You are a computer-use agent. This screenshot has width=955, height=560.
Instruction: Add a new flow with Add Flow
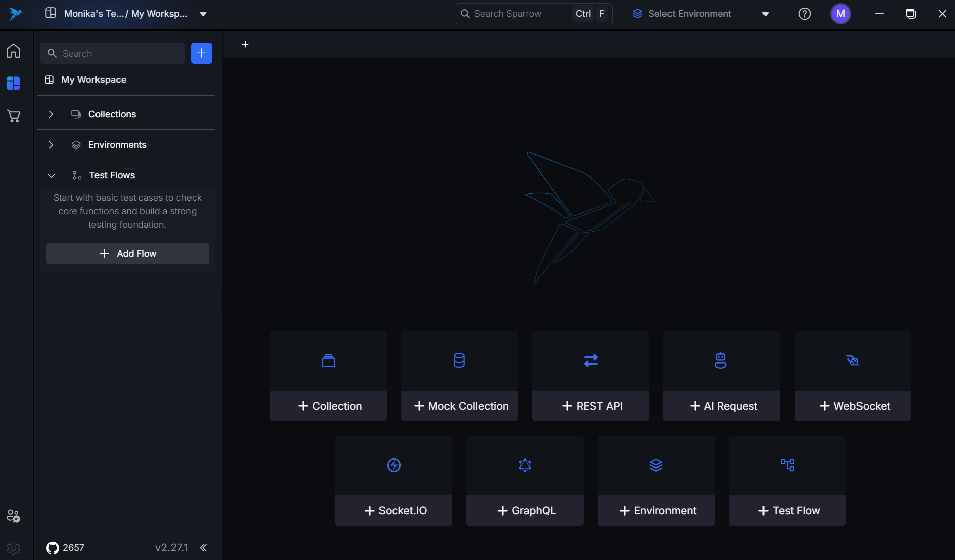[128, 254]
